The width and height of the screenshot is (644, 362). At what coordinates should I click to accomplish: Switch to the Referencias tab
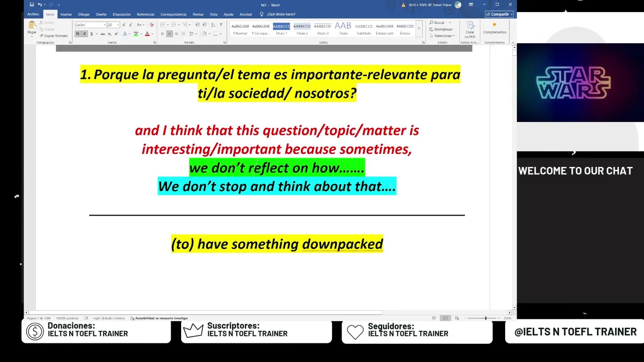(x=146, y=14)
